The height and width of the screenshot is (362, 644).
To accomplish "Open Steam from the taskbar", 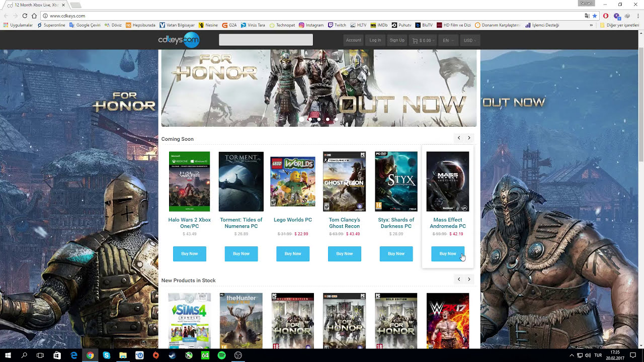I will 172,355.
